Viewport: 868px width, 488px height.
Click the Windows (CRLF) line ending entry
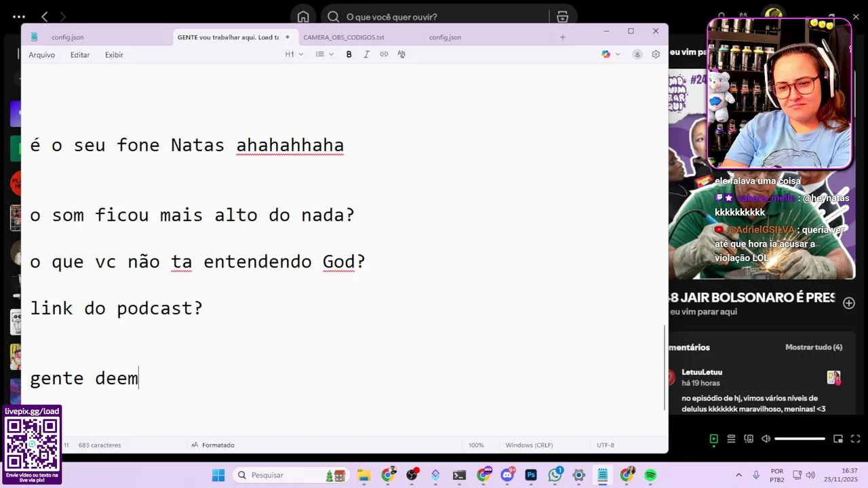pyautogui.click(x=529, y=445)
